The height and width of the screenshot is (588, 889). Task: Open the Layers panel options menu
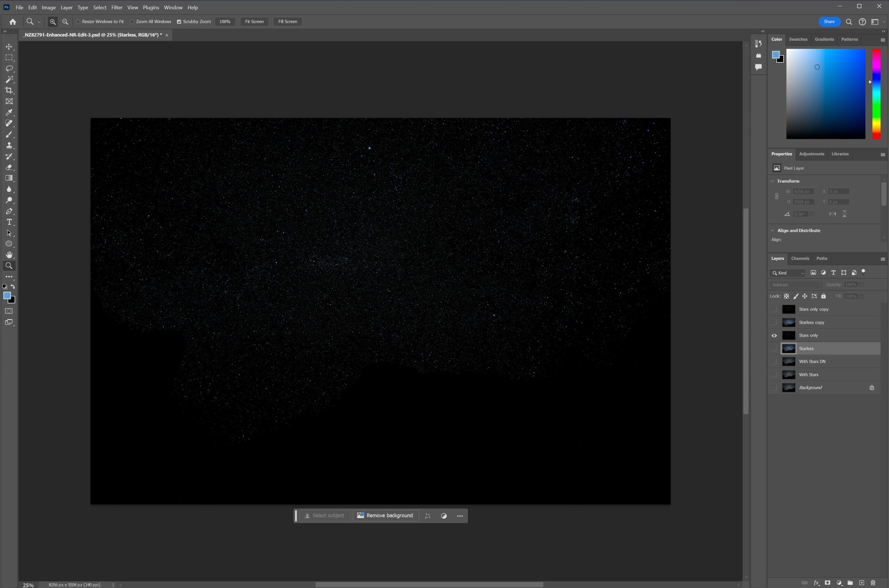[x=883, y=259]
